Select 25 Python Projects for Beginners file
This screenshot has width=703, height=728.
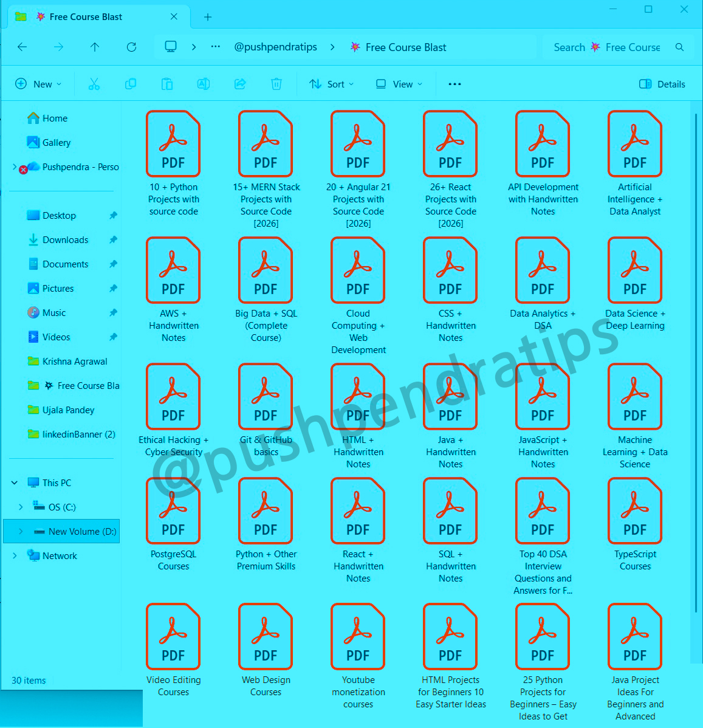543,662
